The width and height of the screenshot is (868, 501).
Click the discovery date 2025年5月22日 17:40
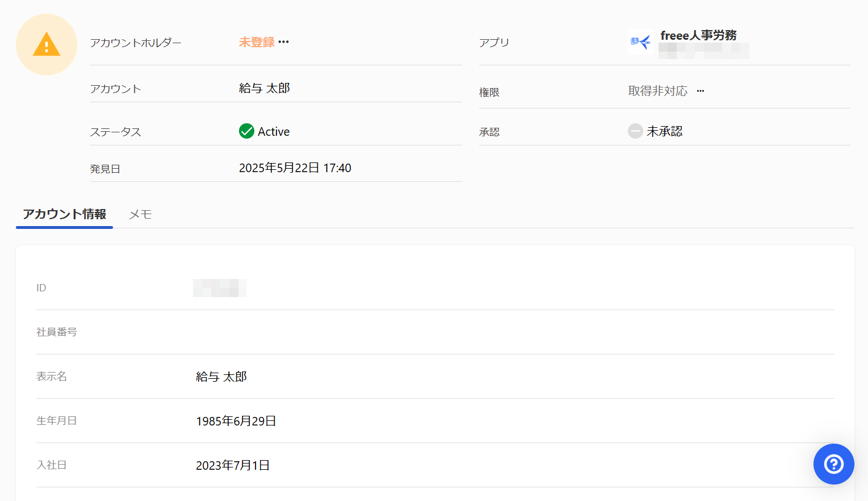point(295,168)
